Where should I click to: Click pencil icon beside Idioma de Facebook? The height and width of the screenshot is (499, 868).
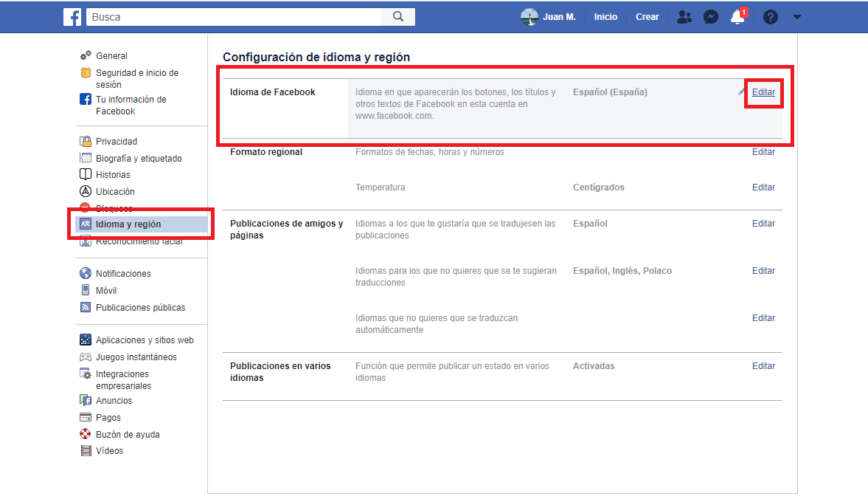[x=742, y=92]
